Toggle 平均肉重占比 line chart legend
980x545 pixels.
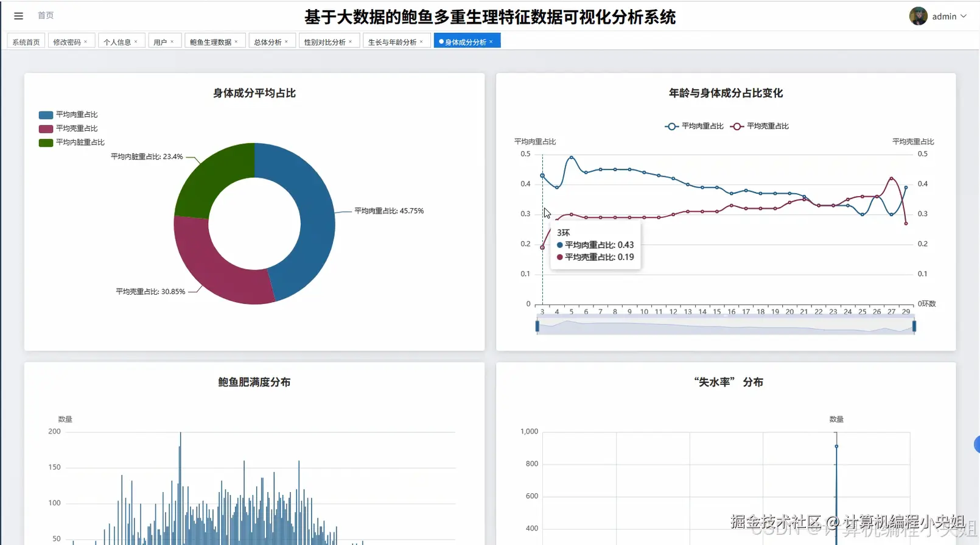[x=695, y=126]
